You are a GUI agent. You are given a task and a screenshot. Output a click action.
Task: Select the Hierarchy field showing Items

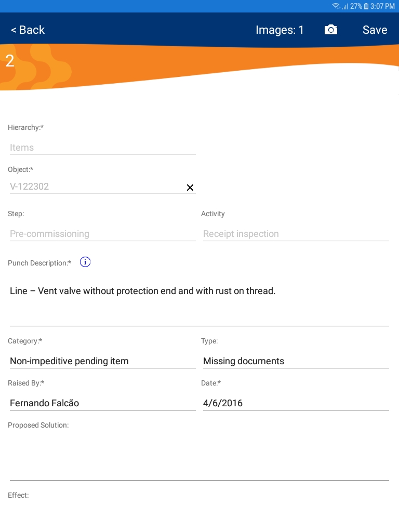pos(102,148)
